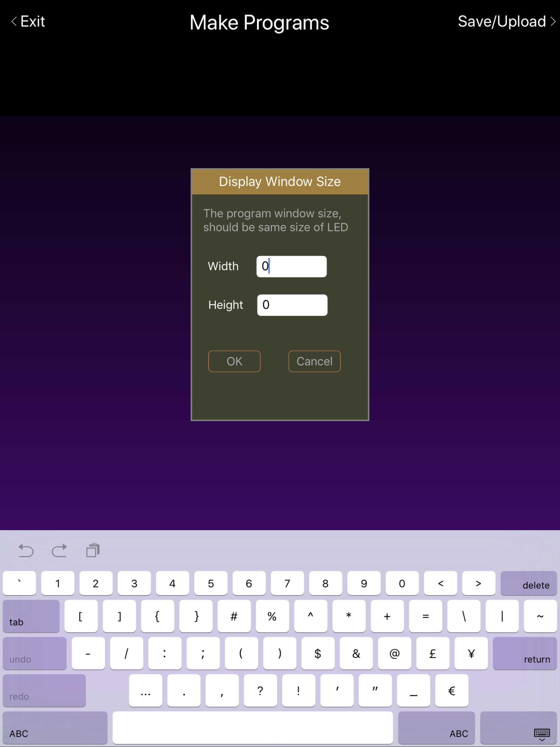This screenshot has width=560, height=747.
Task: Click the Width input field
Action: click(x=291, y=266)
